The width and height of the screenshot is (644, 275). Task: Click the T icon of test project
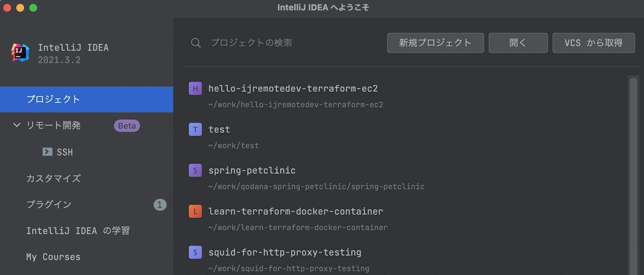coord(195,129)
